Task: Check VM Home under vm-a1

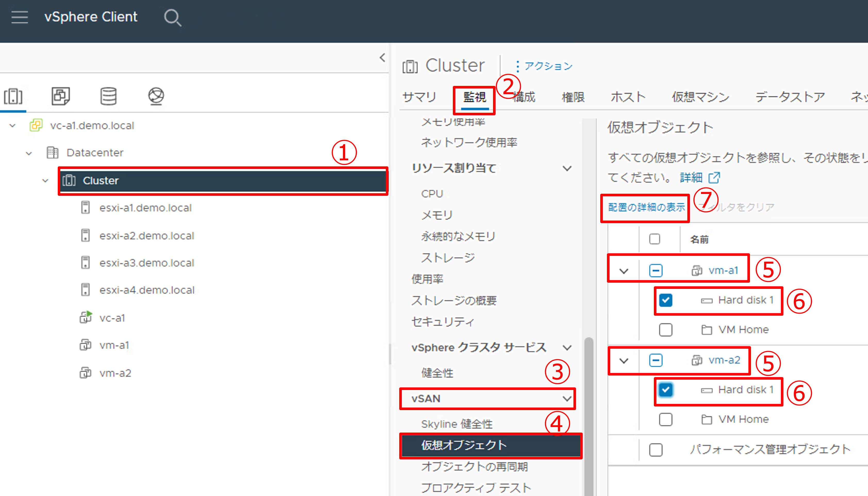Action: coord(665,330)
